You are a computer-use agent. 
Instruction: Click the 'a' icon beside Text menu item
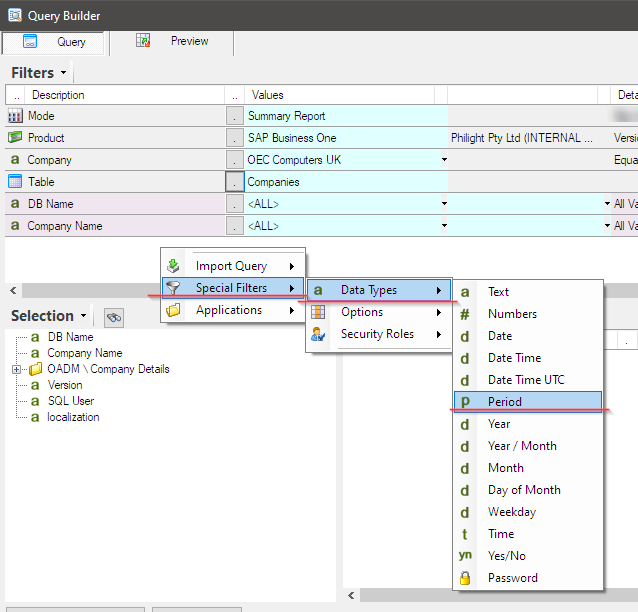click(465, 292)
